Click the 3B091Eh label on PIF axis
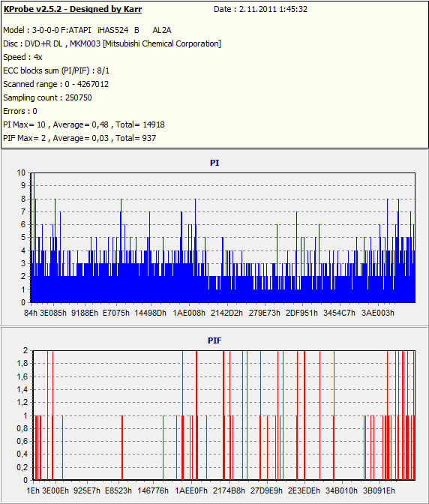This screenshot has height=504, width=429. point(379,490)
